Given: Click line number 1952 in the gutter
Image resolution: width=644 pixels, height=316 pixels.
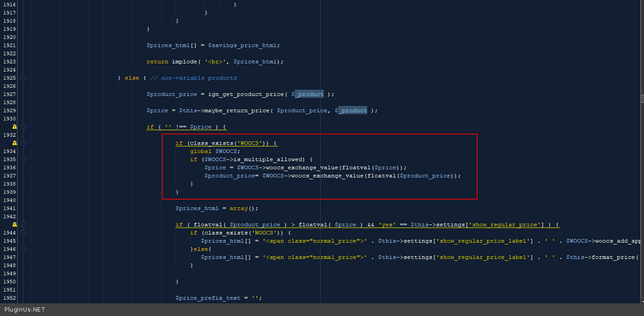Looking at the screenshot, I should click(9, 298).
